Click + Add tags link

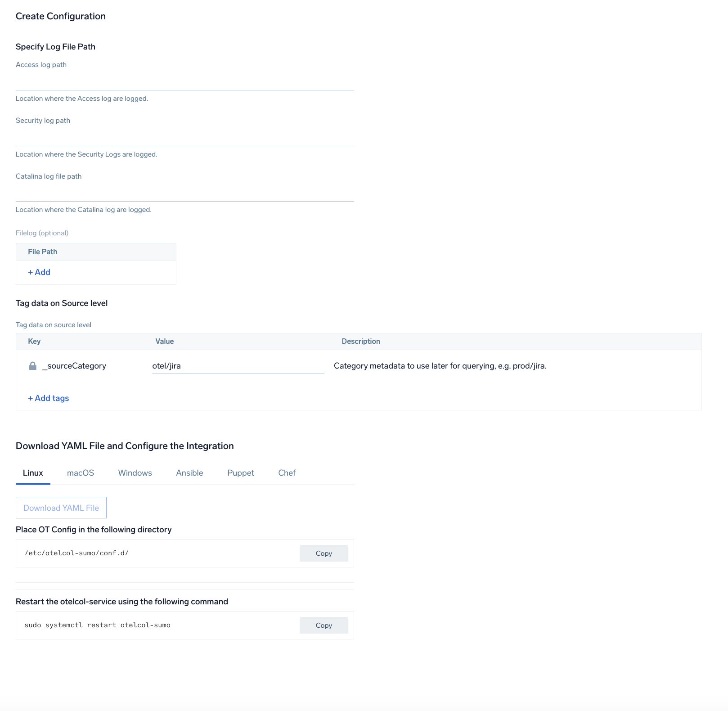49,398
